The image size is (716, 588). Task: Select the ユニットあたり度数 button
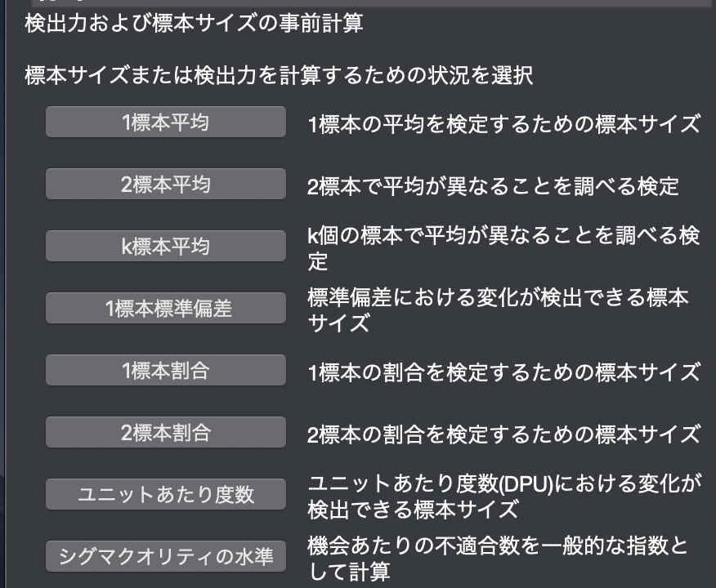pos(165,494)
